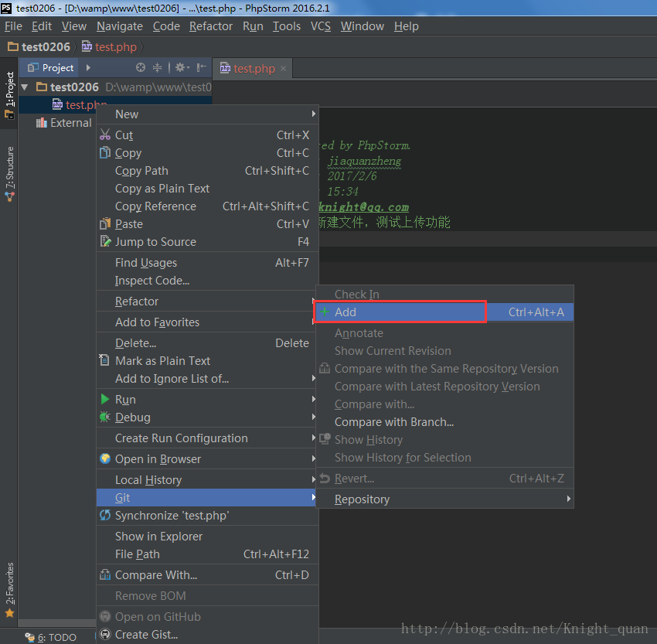Click the Synchronize refresh icon
657x644 pixels.
point(105,515)
